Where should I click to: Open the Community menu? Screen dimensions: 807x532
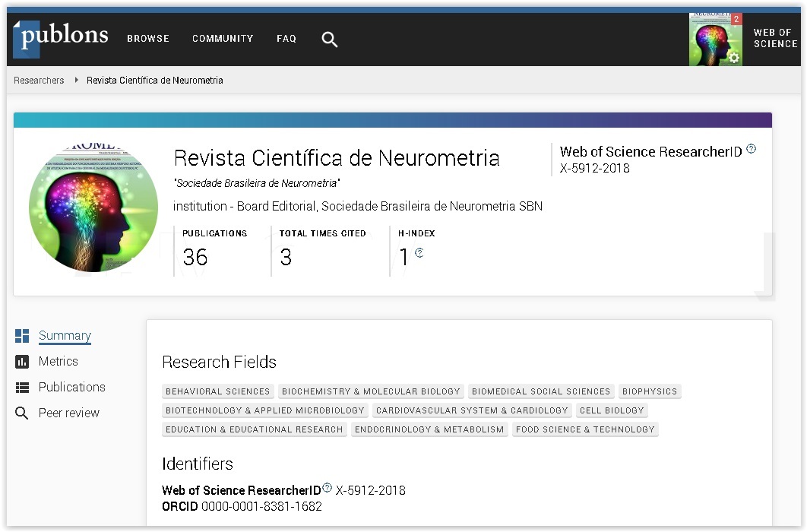[223, 39]
